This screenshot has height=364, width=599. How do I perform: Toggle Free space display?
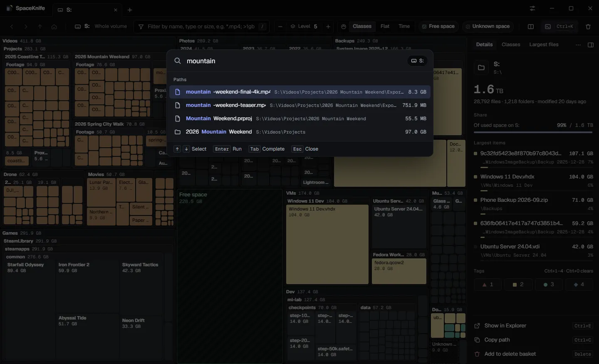coord(438,27)
